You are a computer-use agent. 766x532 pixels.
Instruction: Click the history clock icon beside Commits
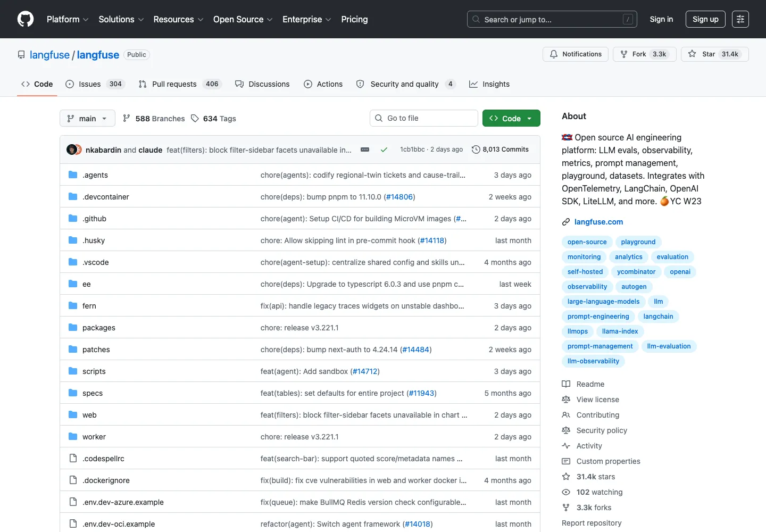[x=476, y=149]
